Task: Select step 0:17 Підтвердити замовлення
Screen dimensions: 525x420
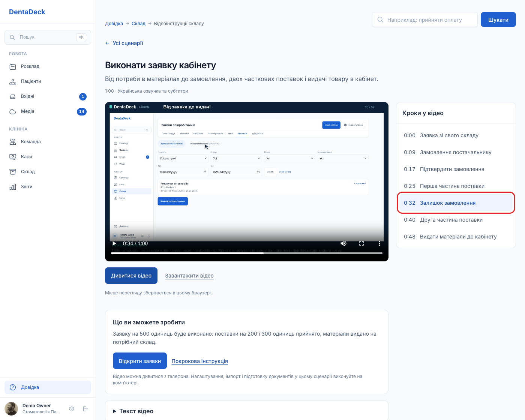Action: [x=456, y=169]
